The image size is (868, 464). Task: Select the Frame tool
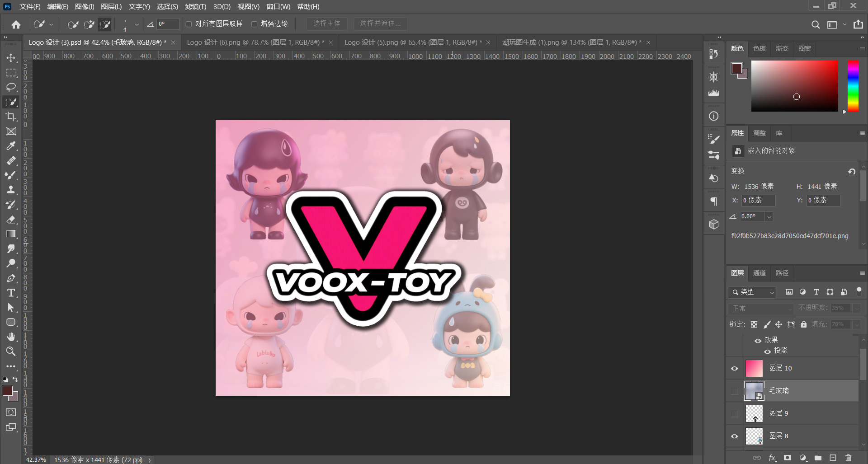point(11,131)
